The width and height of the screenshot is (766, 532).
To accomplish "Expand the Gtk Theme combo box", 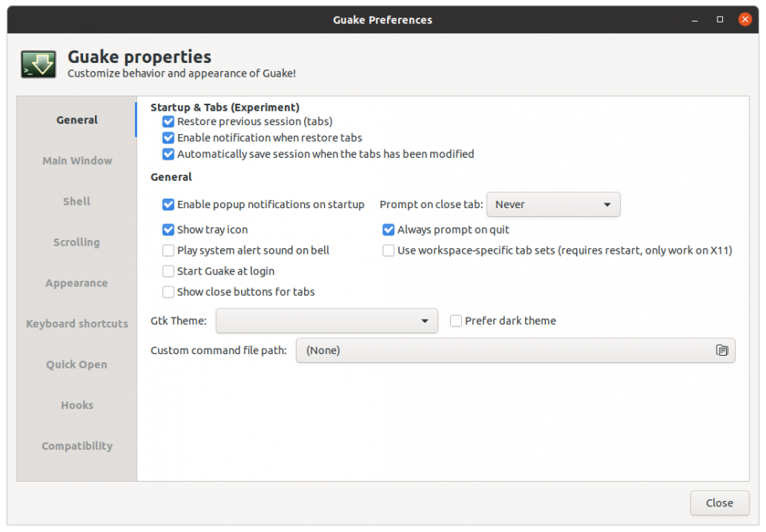I will 326,321.
